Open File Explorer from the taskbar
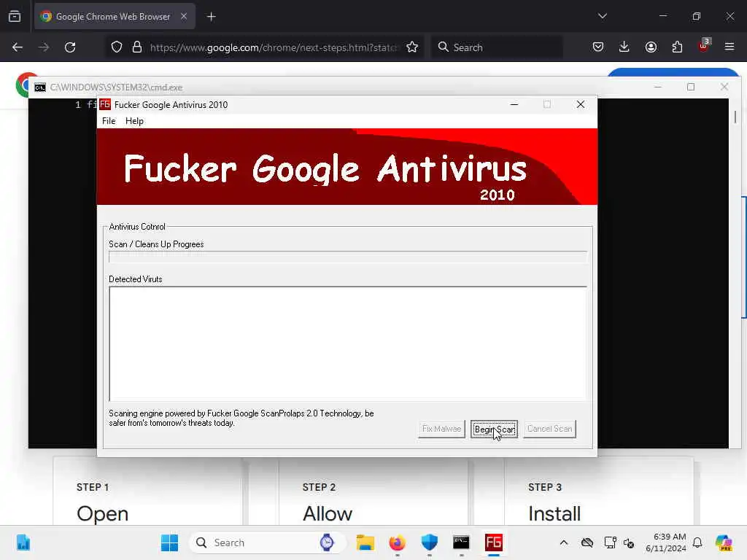Screen dimensions: 747x560 (x=365, y=542)
